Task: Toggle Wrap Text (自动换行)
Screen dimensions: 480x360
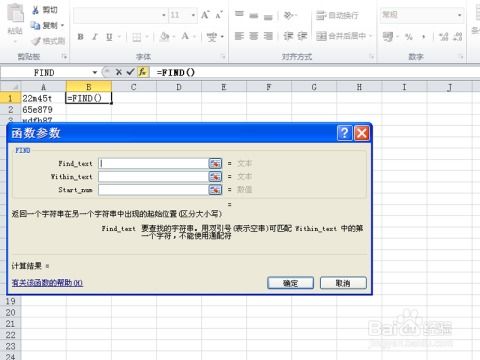Action: coord(337,15)
